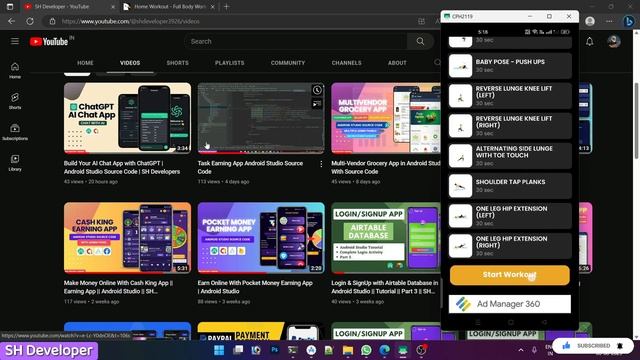Click the YouTube logo
The width and height of the screenshot is (640, 360).
[x=49, y=41]
